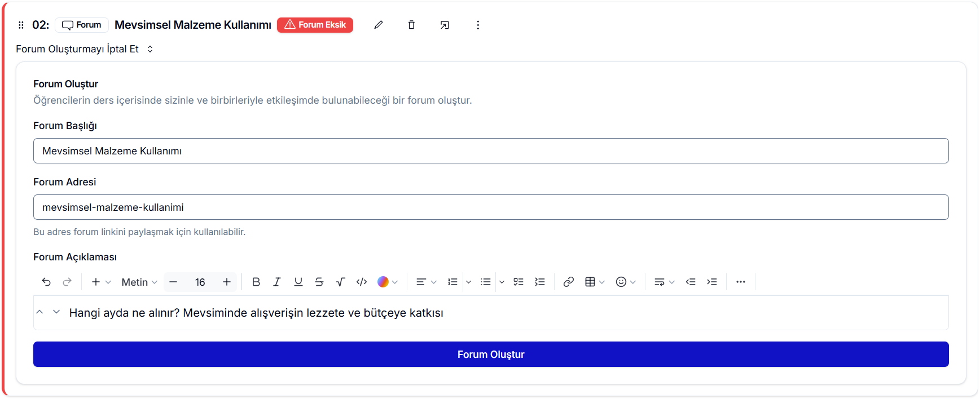The height and width of the screenshot is (399, 980).
Task: Edit the item title with the pencil icon
Action: coord(379,25)
